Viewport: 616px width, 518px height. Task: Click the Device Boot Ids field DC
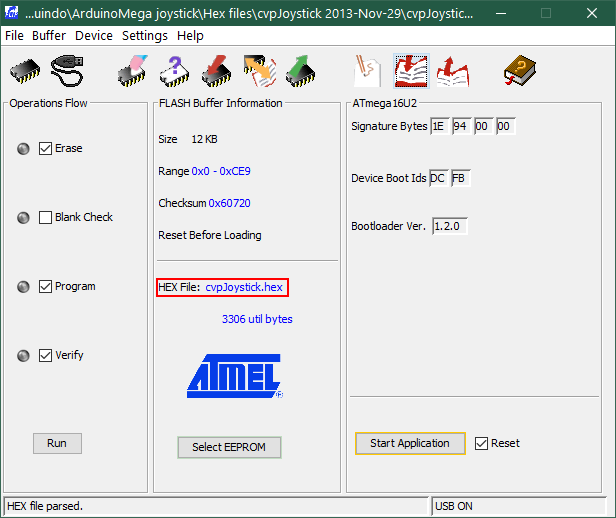pos(439,178)
